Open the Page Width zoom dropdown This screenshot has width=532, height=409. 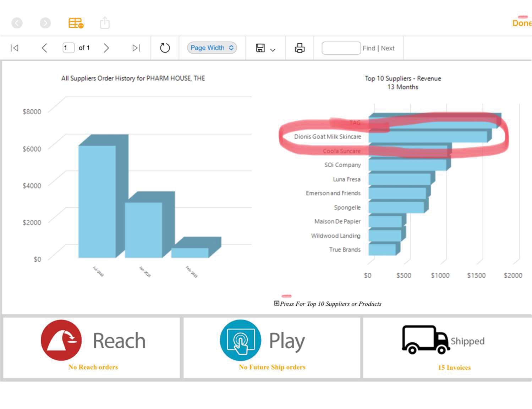point(212,48)
